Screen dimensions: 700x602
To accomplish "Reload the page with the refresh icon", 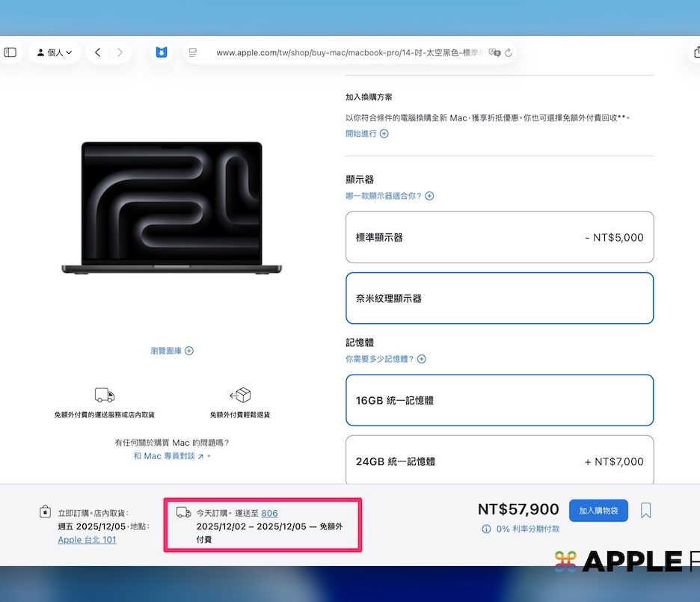I will pos(509,52).
